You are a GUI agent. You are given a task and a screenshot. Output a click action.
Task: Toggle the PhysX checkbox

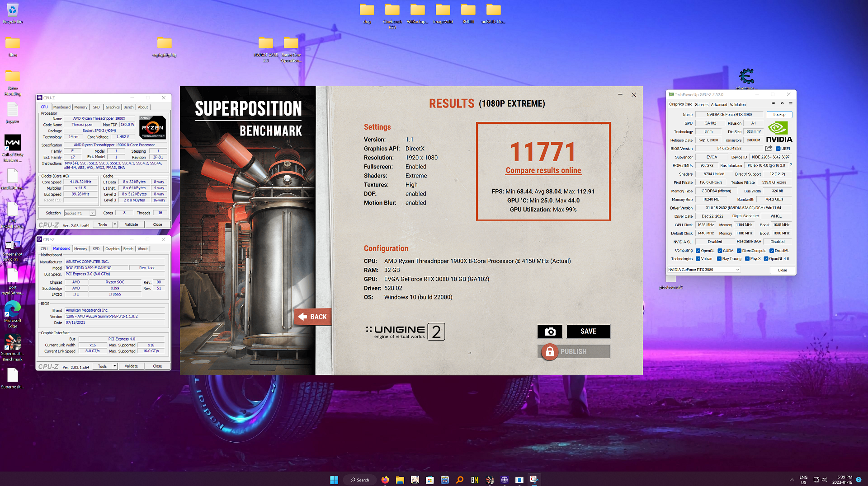747,259
